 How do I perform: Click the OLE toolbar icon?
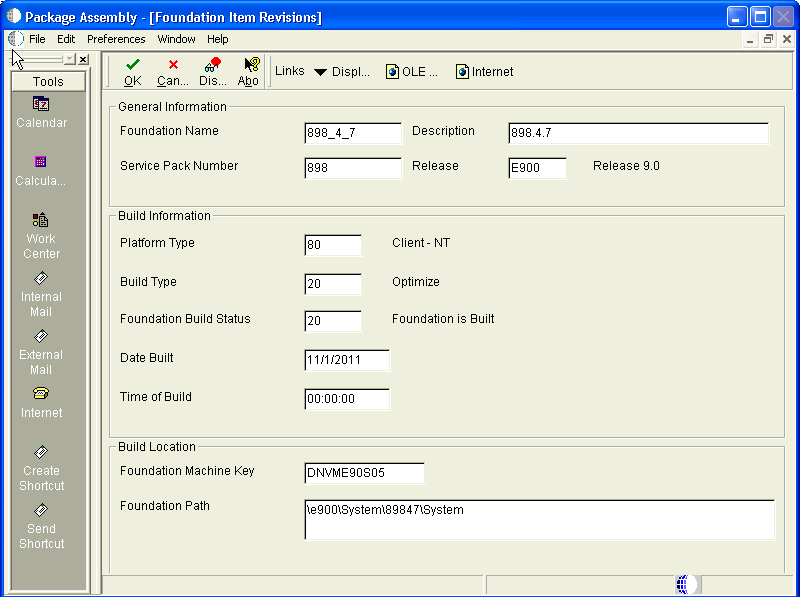click(x=392, y=71)
